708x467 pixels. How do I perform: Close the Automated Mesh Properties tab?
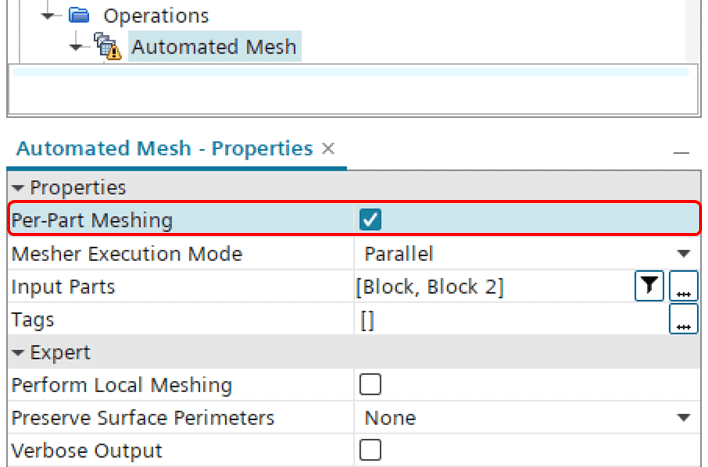tap(328, 149)
